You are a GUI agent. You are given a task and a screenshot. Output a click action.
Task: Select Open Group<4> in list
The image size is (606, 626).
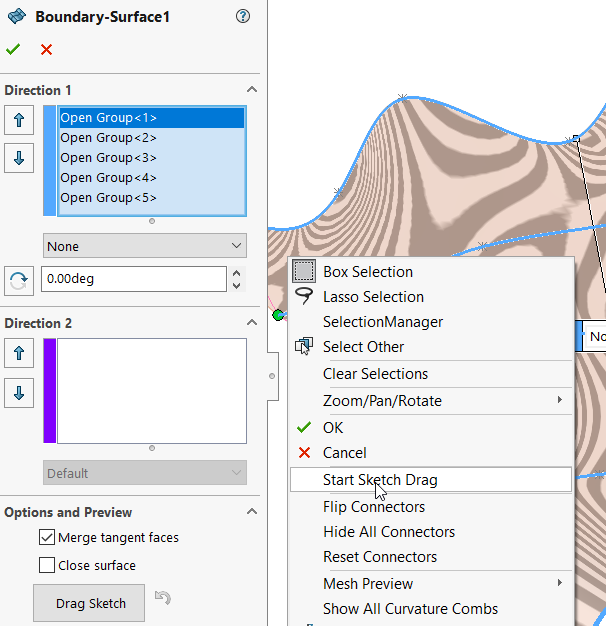click(x=152, y=178)
